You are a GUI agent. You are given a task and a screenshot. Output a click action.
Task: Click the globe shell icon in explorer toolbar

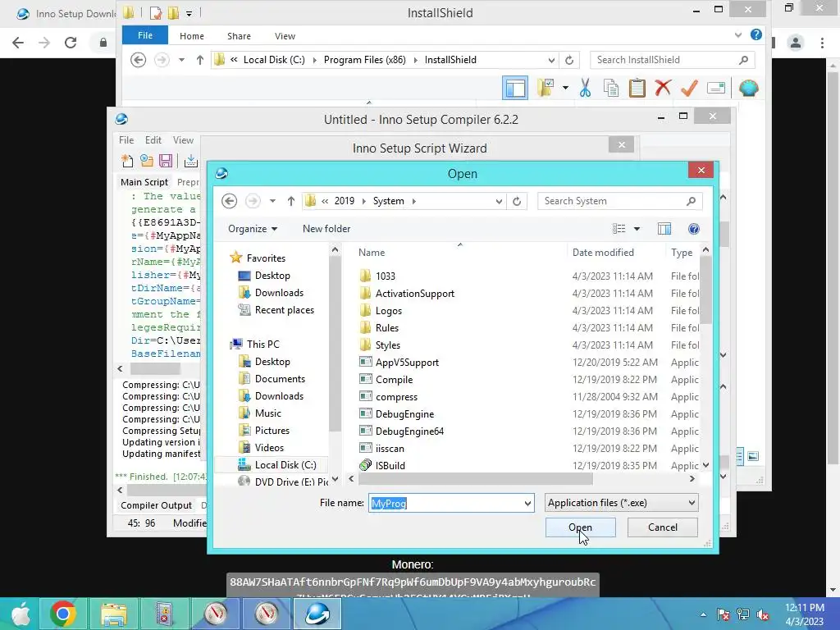(748, 88)
